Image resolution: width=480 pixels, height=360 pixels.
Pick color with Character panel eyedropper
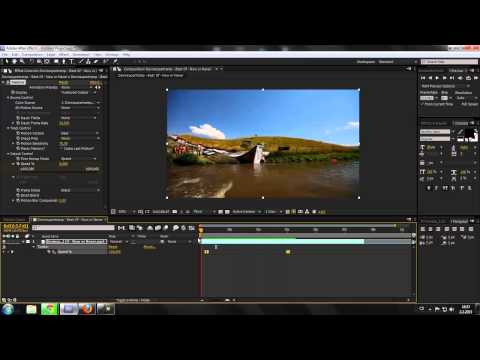point(461,132)
